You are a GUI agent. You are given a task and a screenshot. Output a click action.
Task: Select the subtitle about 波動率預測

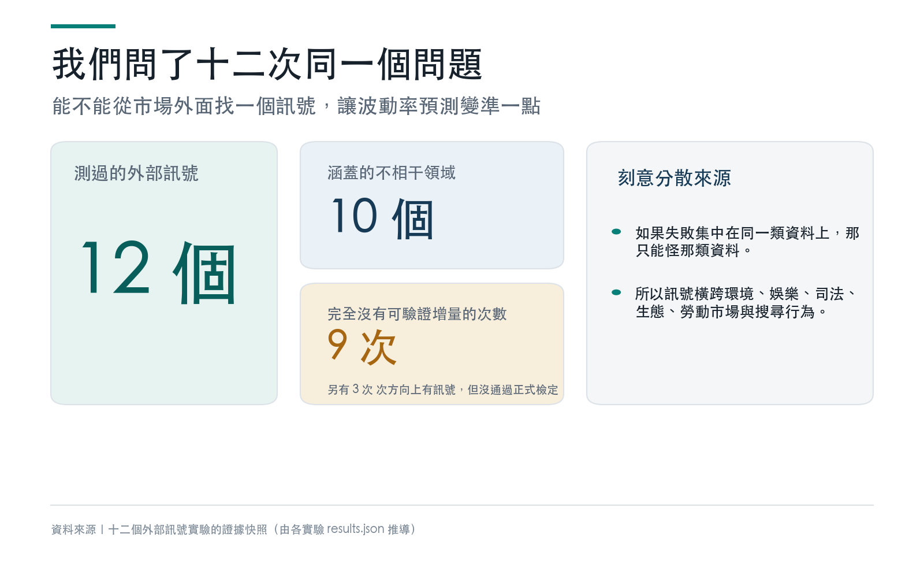click(x=296, y=106)
